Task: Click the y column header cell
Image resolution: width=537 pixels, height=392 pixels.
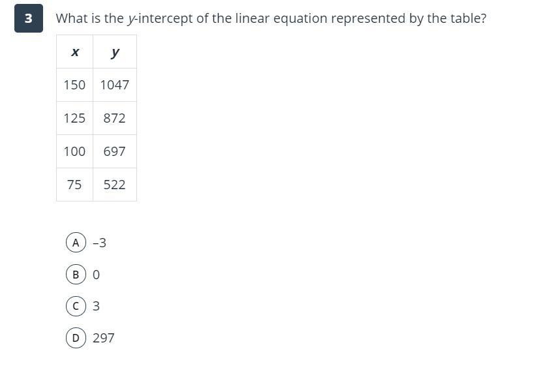Action: tap(115, 52)
